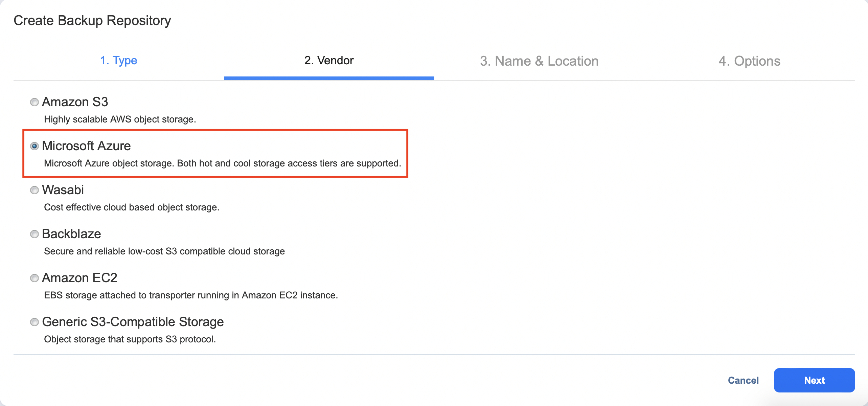Go to the Name & Location step
Screen dimensions: 868x406
(x=539, y=61)
